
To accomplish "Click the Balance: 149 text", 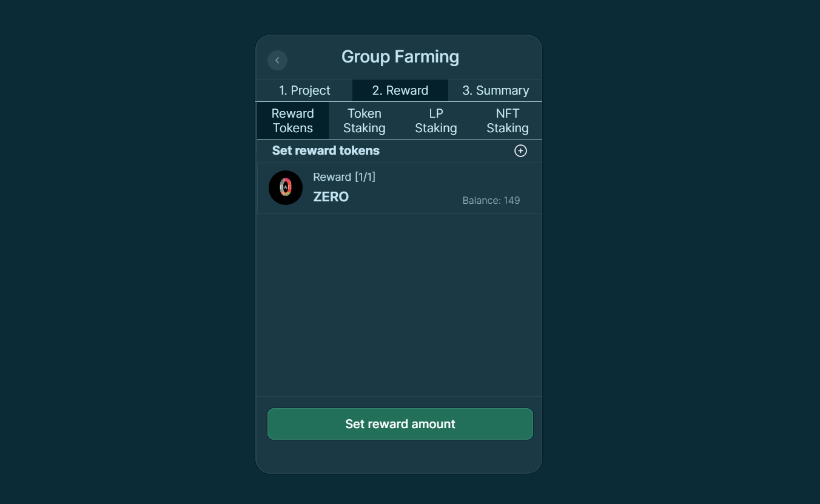I will click(x=491, y=201).
